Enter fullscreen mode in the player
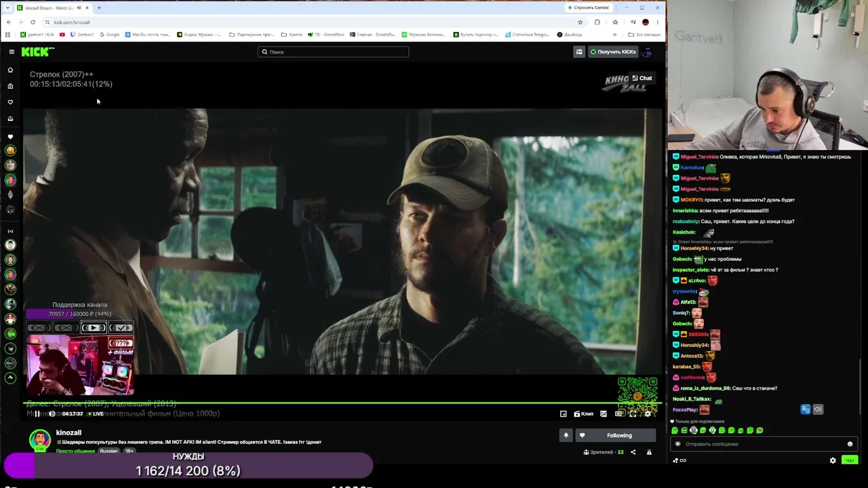 (x=633, y=413)
